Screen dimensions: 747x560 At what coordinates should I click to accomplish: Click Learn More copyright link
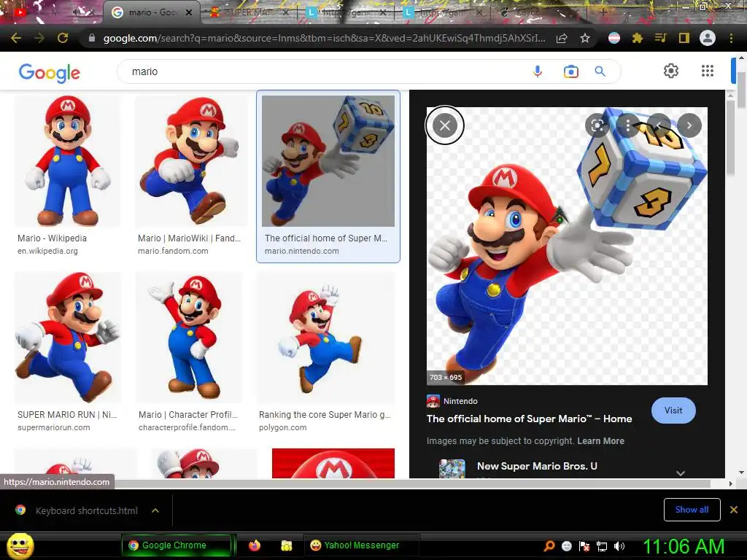(601, 441)
